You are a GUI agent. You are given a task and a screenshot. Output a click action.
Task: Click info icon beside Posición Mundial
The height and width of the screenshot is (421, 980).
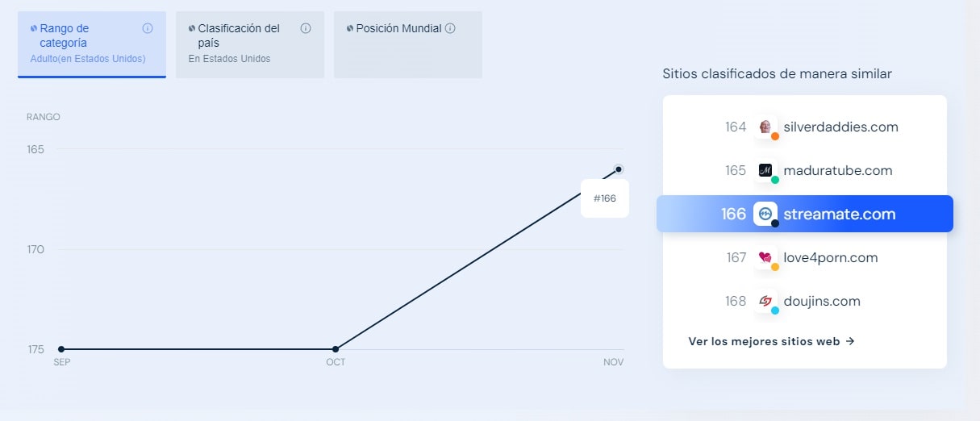(450, 28)
